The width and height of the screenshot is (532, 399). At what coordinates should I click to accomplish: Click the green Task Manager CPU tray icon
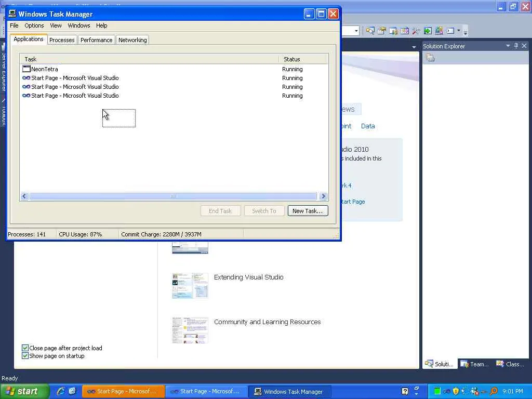(437, 391)
